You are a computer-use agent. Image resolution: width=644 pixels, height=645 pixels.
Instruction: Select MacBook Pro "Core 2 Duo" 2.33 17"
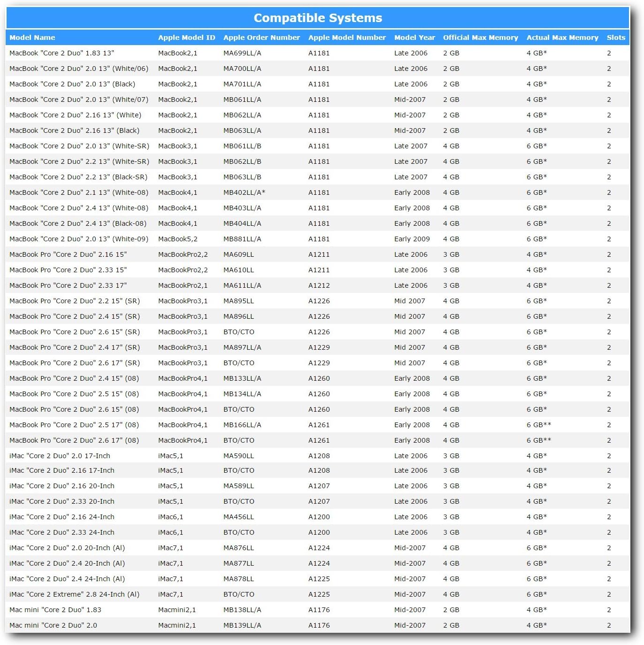pos(68,285)
